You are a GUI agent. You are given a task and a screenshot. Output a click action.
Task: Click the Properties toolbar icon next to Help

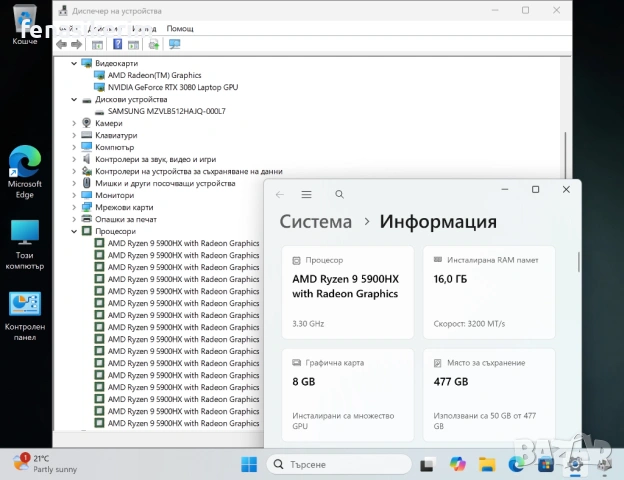133,45
